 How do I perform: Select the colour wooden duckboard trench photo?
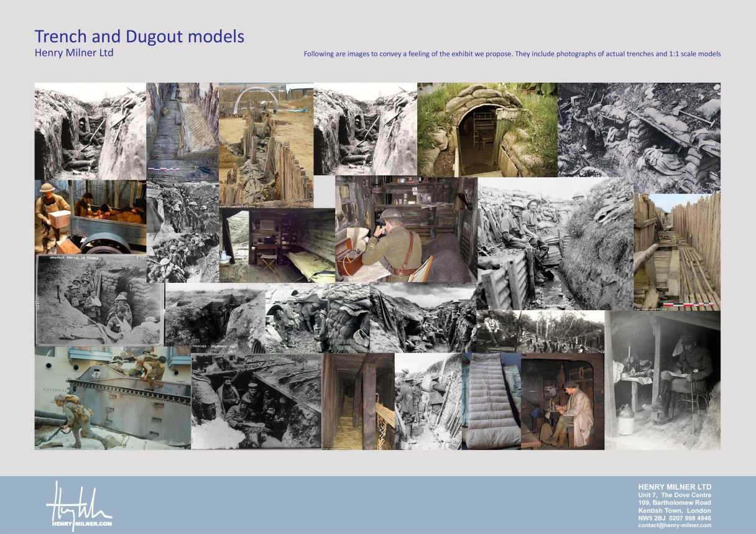pos(676,251)
